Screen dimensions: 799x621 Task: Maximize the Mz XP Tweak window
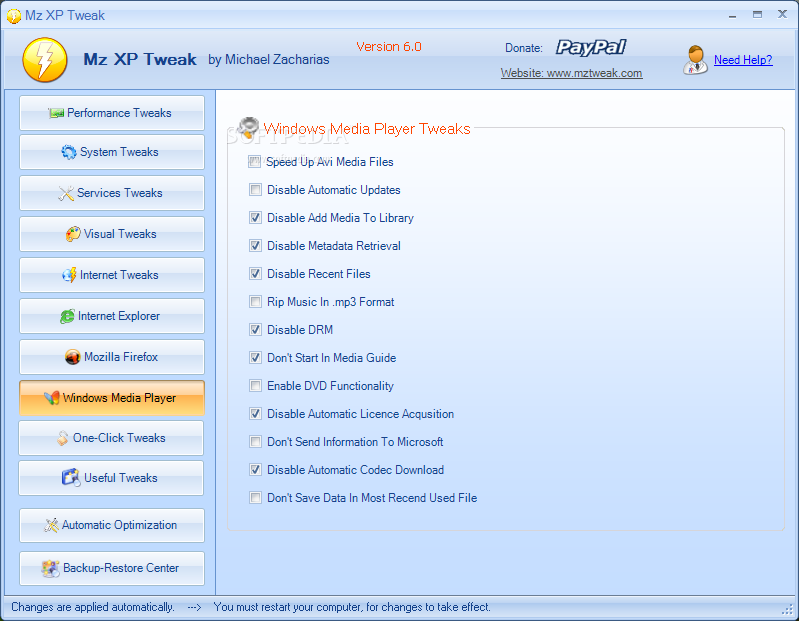pyautogui.click(x=758, y=15)
